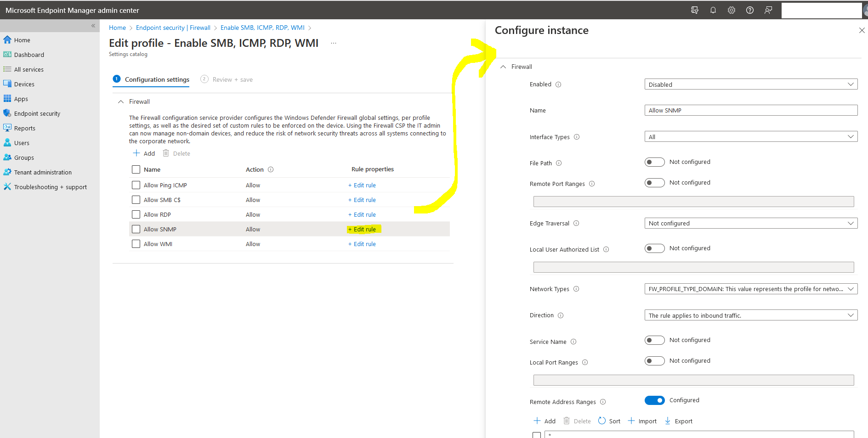Toggle Service Name setting
The width and height of the screenshot is (868, 438).
pyautogui.click(x=655, y=340)
